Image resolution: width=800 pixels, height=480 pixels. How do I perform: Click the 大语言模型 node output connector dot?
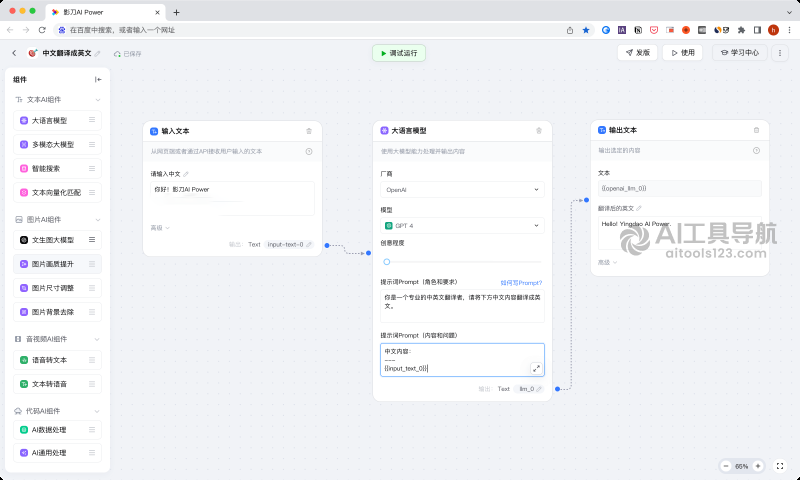(557, 389)
